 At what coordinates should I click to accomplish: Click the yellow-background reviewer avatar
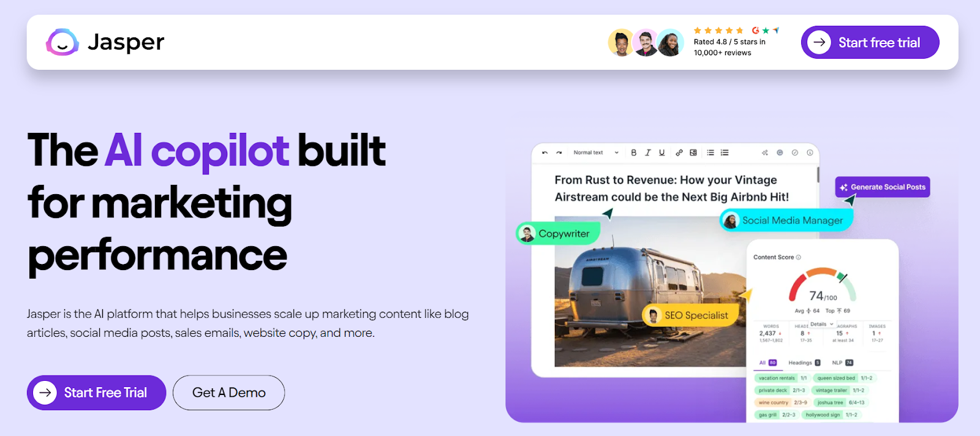click(x=621, y=43)
